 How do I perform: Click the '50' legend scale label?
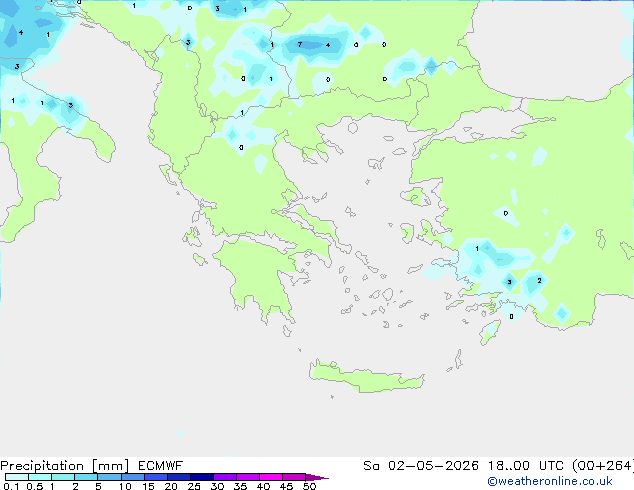pos(309,486)
